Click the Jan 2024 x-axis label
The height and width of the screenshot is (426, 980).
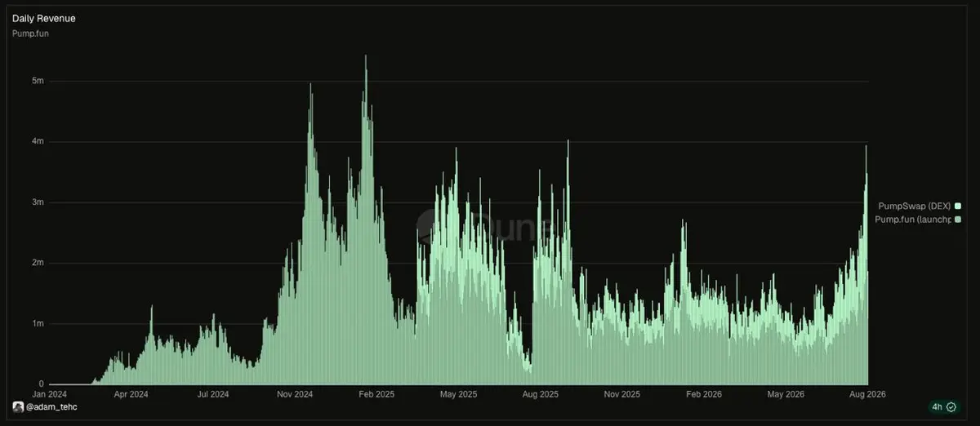tap(50, 394)
